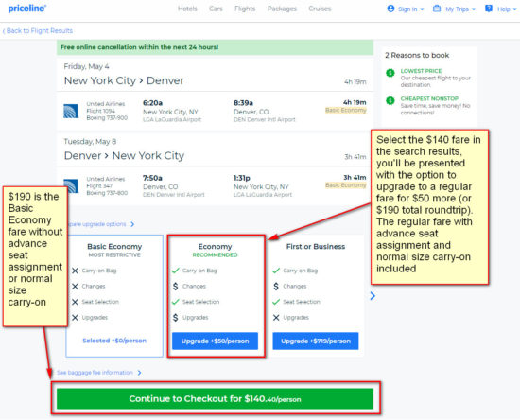
Task: Click Economy Changes dollar icon
Action: click(176, 287)
